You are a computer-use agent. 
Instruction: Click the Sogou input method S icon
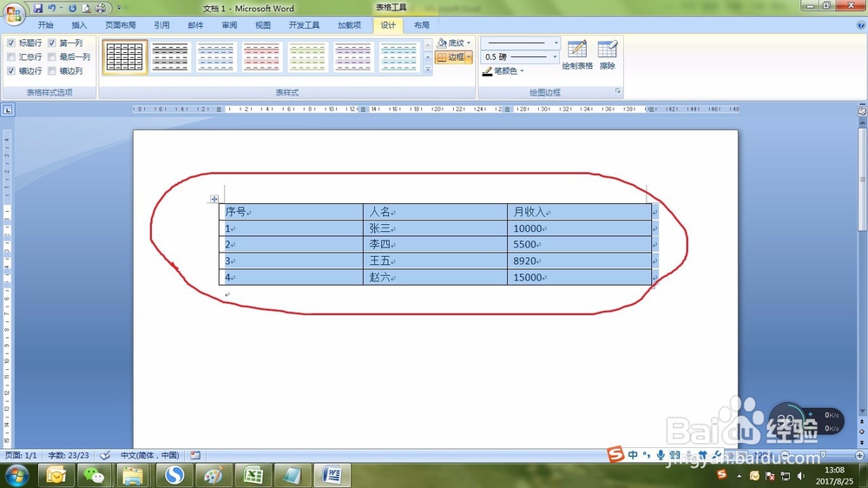tap(615, 455)
